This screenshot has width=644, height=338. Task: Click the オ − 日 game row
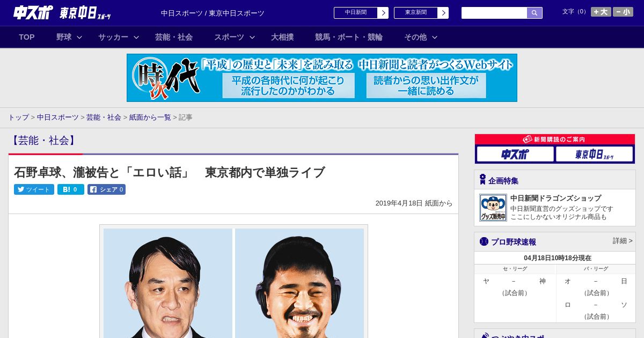pos(596,281)
